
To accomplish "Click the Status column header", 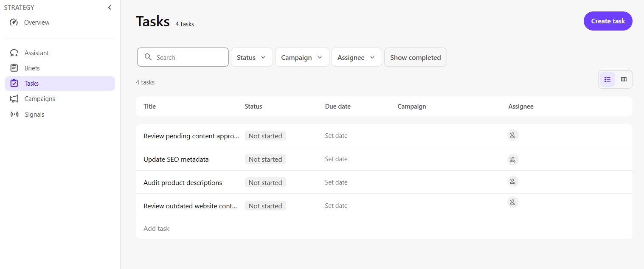I will pos(253,106).
